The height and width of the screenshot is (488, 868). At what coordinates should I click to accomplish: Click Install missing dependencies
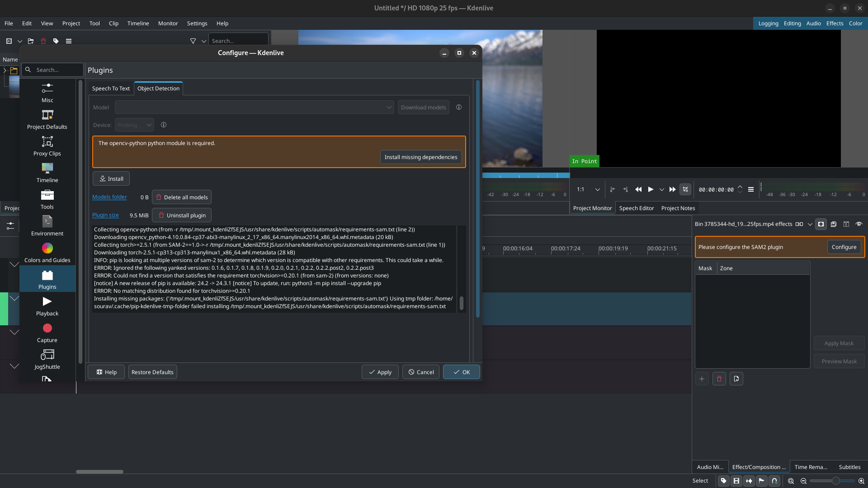pyautogui.click(x=420, y=157)
